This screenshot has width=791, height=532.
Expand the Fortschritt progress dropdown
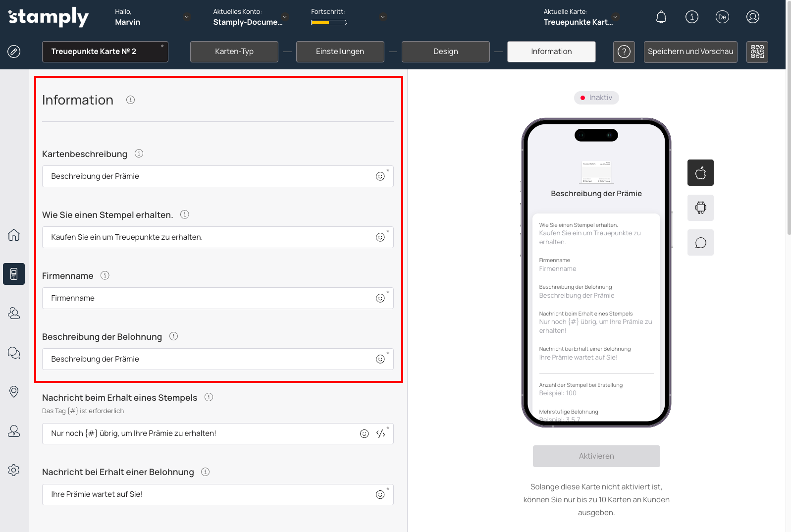pyautogui.click(x=383, y=17)
